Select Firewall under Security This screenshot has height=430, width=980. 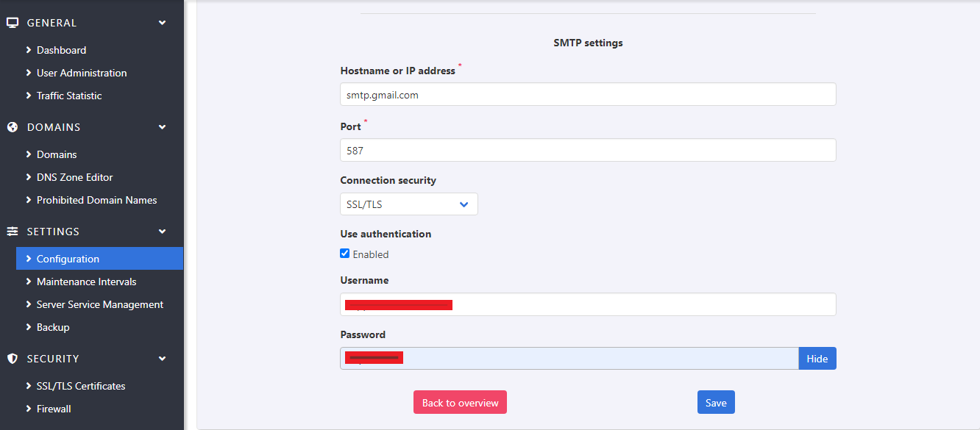pos(54,409)
